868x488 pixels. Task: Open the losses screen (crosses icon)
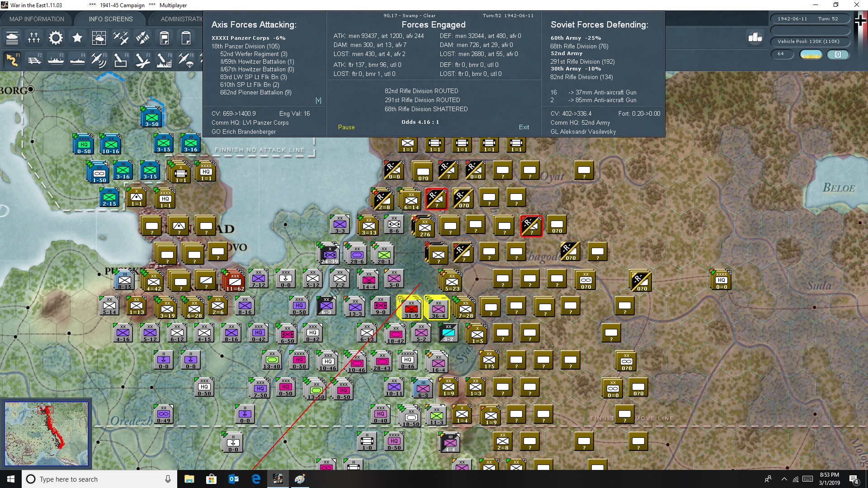pyautogui.click(x=34, y=38)
